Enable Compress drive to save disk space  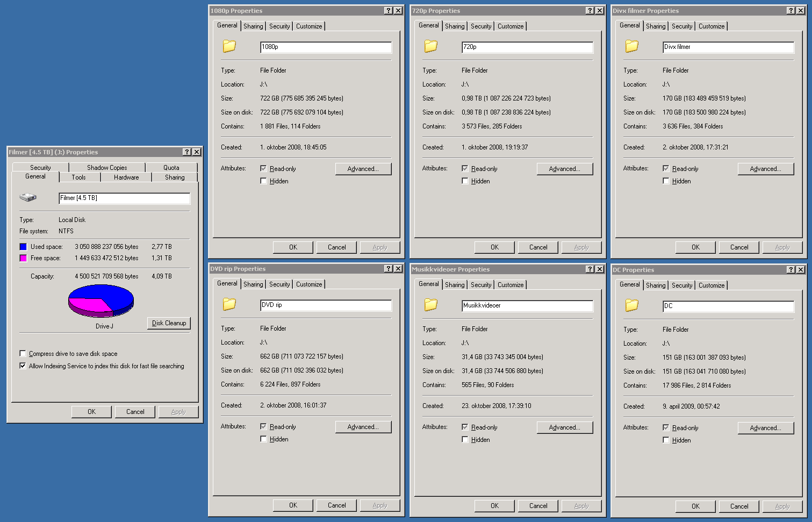(x=23, y=354)
